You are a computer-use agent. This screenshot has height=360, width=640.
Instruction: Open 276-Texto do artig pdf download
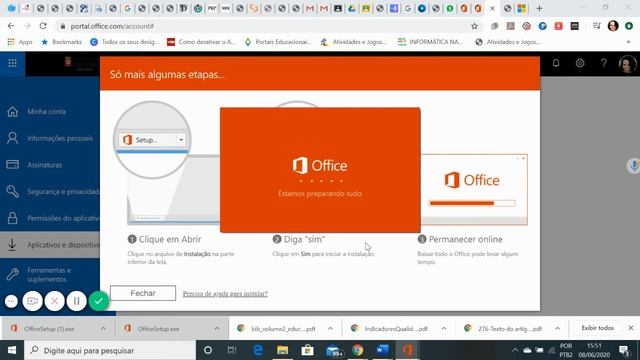pos(504,328)
